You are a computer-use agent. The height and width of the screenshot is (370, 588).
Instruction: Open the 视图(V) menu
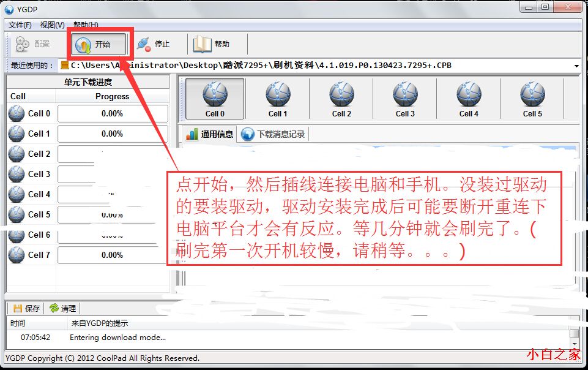point(53,25)
